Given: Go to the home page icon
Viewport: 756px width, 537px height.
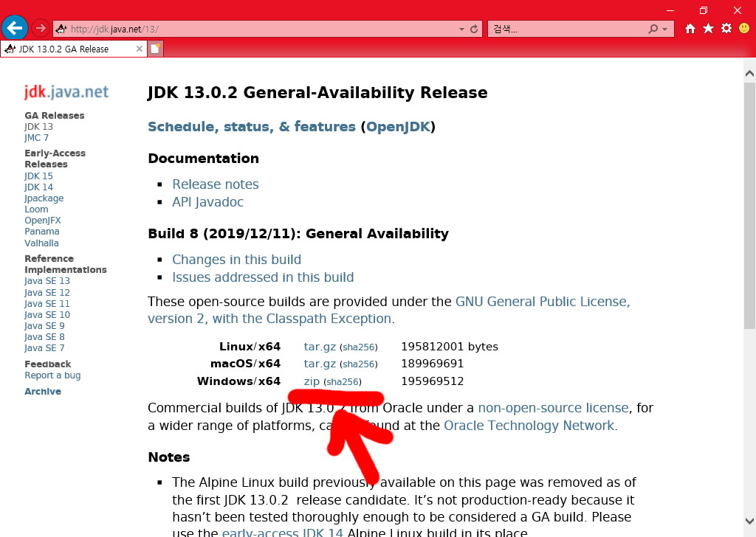Looking at the screenshot, I should [x=690, y=29].
